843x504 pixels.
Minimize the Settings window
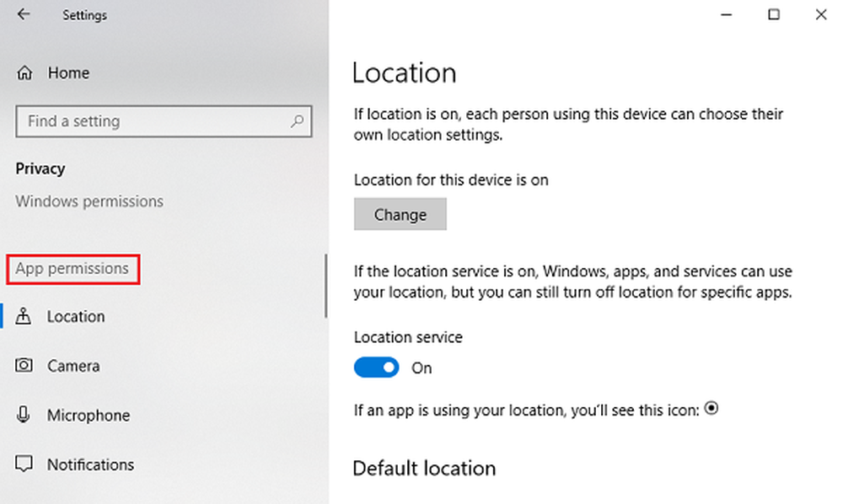point(727,14)
